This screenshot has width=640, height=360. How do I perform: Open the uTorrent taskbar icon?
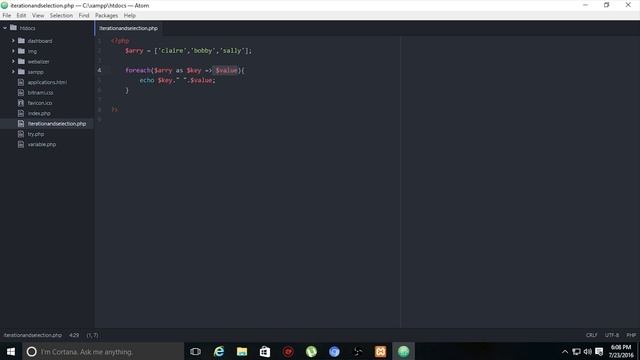311,351
